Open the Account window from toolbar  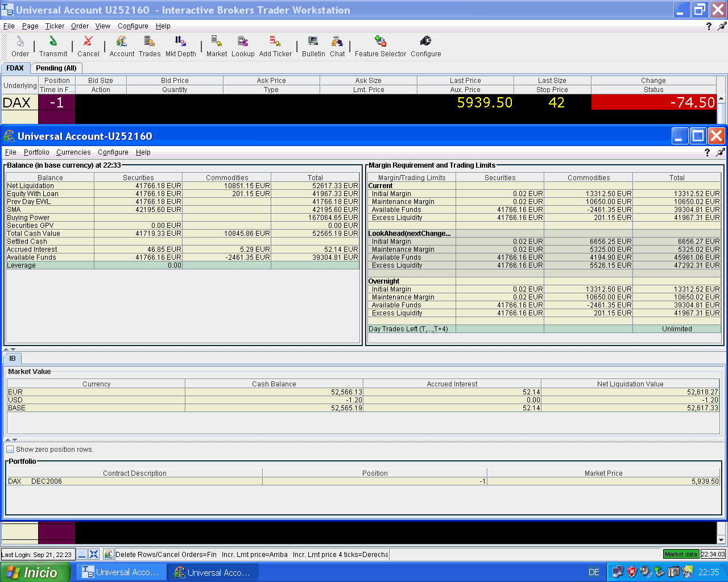(122, 46)
